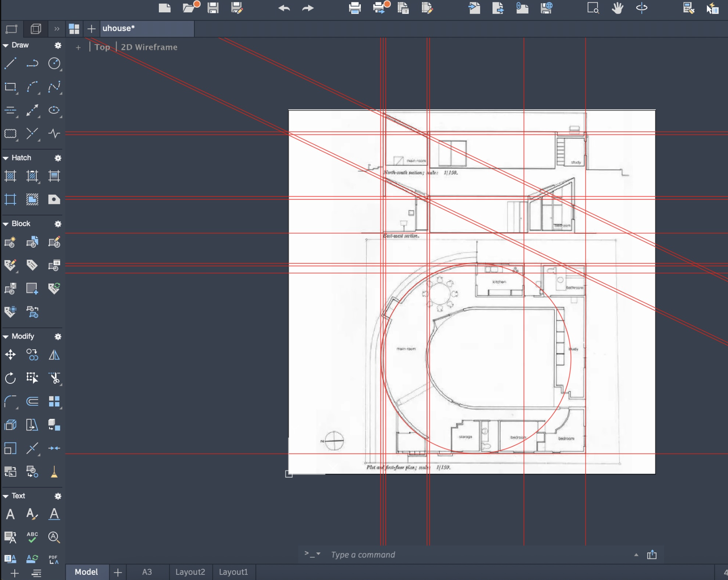728x580 pixels.
Task: Click the Top view label
Action: coord(102,47)
